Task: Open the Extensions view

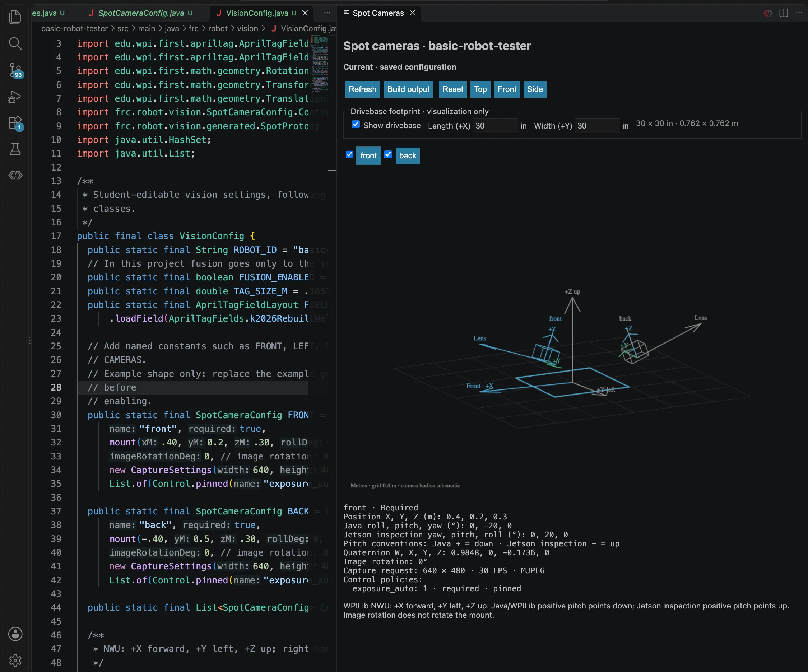Action: 15,123
